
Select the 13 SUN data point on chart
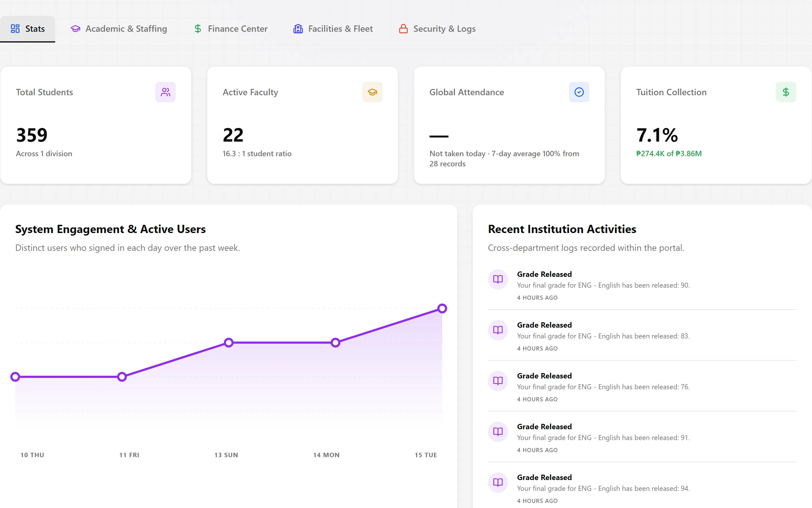(x=228, y=342)
